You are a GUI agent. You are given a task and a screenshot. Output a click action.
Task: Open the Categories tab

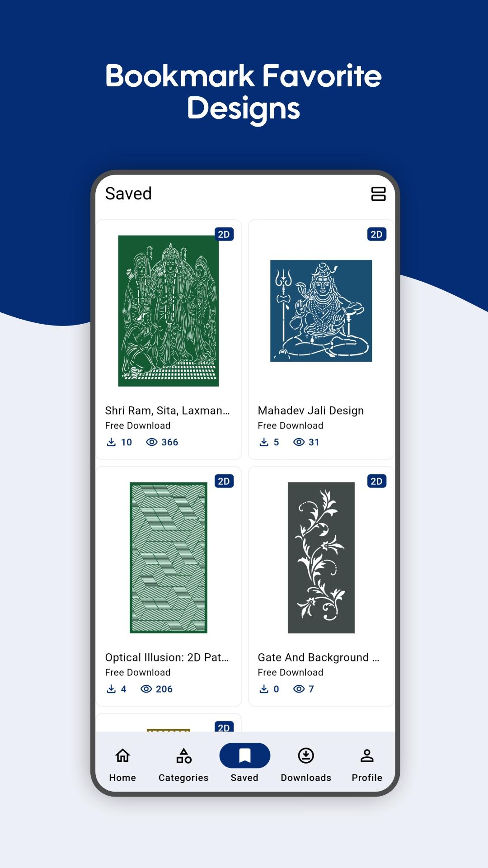[x=183, y=764]
